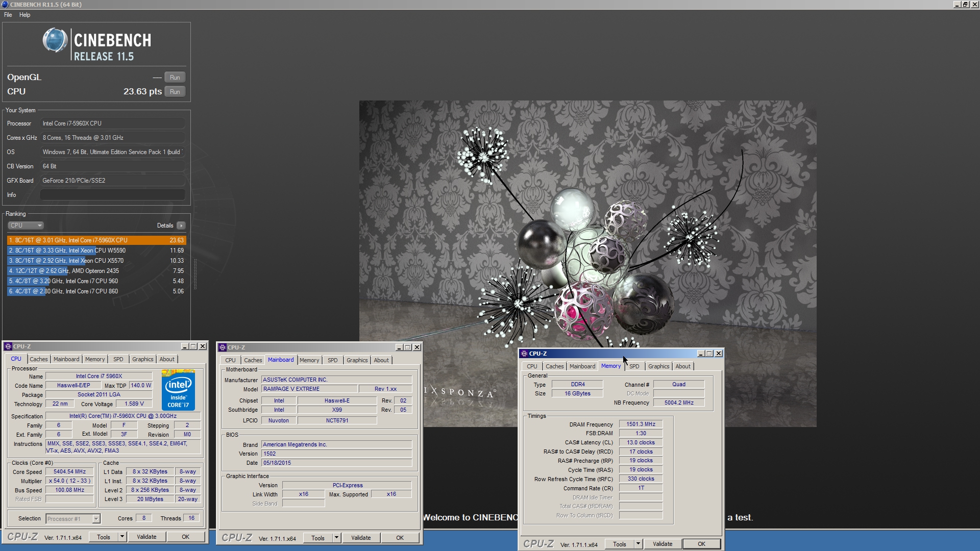The image size is (980, 551).
Task: Run the CPU benchmark
Action: tap(175, 92)
